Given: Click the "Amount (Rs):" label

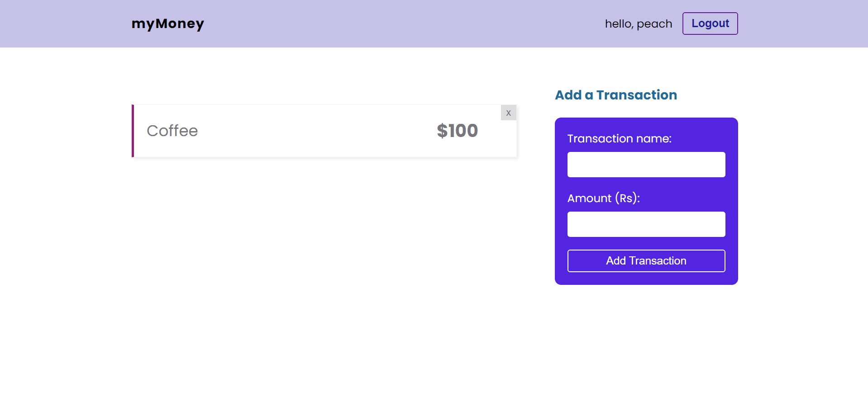Looking at the screenshot, I should pyautogui.click(x=603, y=198).
